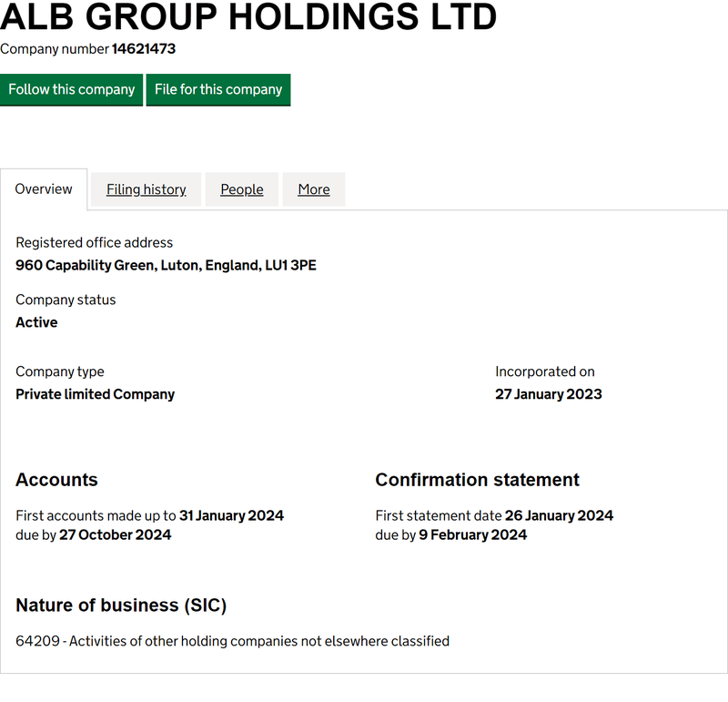Switch to the People tab

tap(242, 189)
